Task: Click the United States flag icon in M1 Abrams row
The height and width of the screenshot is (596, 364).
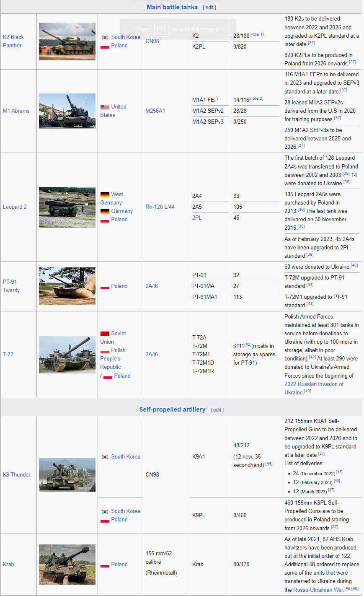Action: click(105, 107)
